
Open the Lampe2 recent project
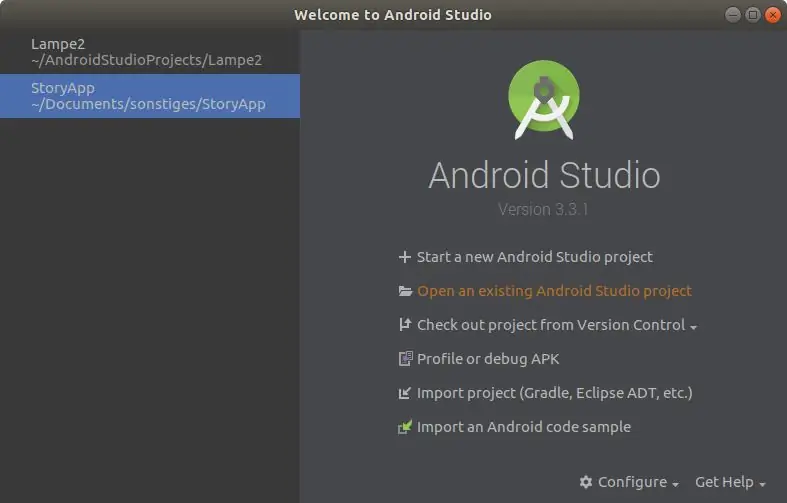150,52
